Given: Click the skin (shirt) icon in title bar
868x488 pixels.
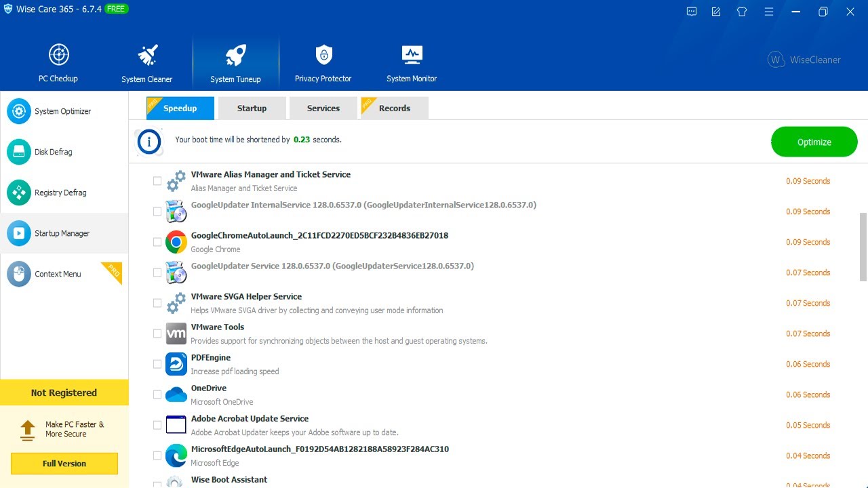Looking at the screenshot, I should 742,12.
